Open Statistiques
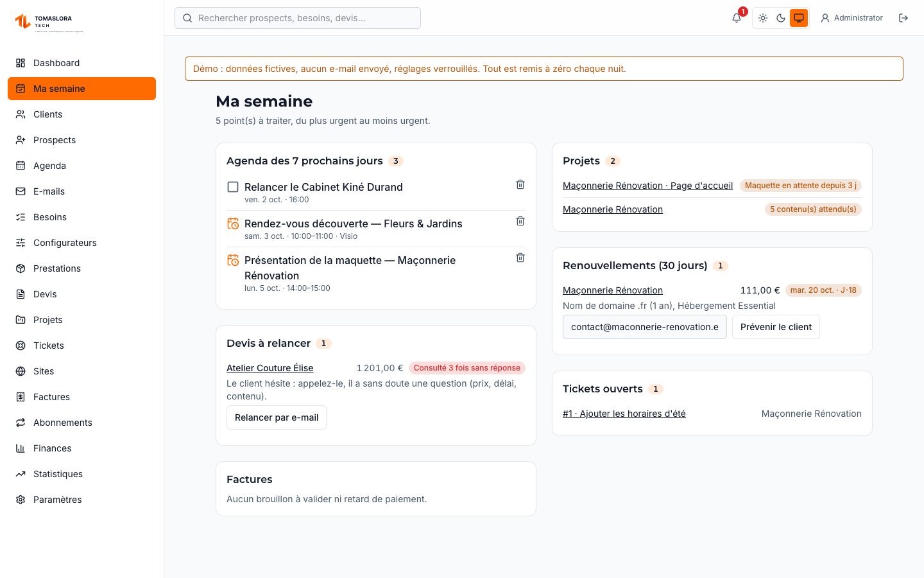 click(x=81, y=474)
